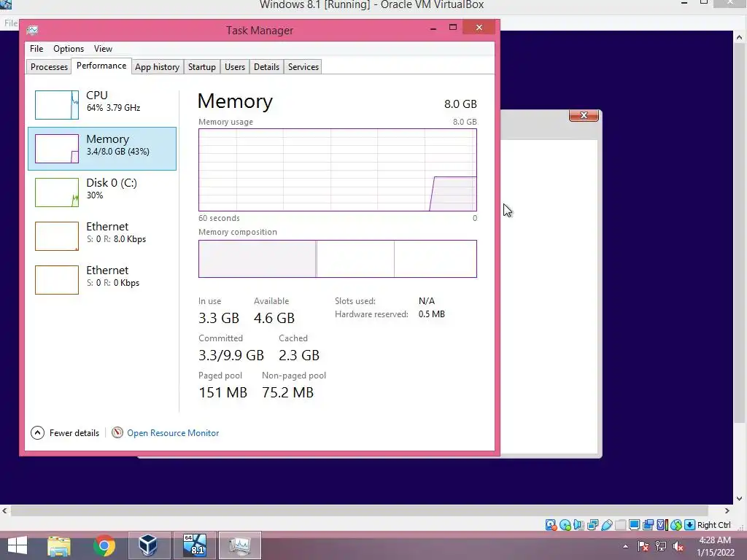Viewport: 747px width, 560px height.
Task: Select the CPU usage graph thumbnail
Action: pos(57,105)
